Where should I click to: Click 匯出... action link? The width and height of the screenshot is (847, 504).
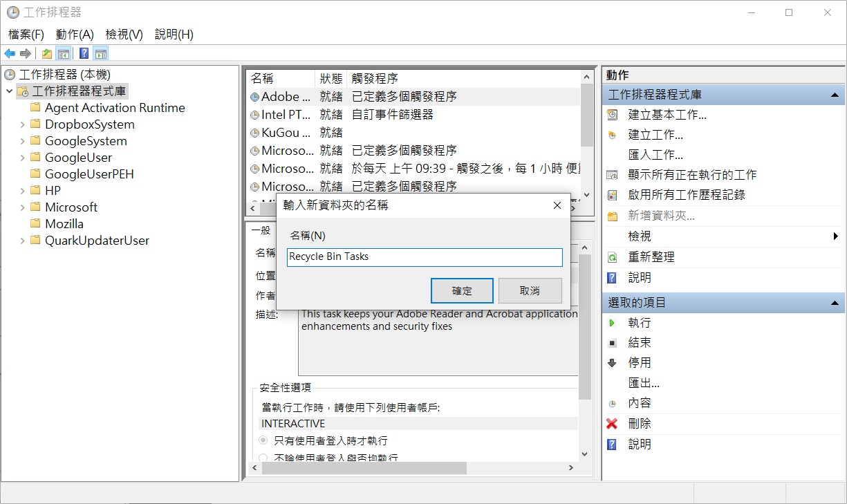(644, 383)
